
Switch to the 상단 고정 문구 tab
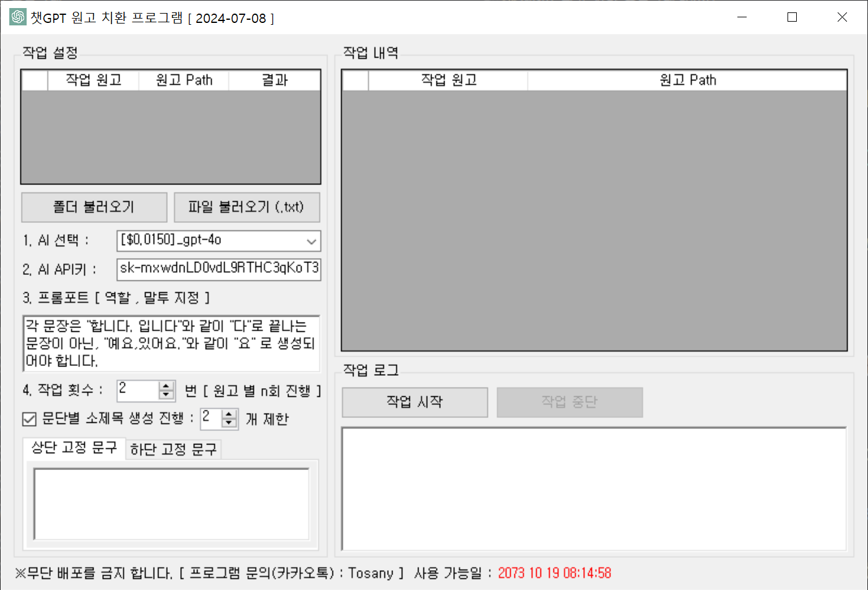[x=74, y=448]
